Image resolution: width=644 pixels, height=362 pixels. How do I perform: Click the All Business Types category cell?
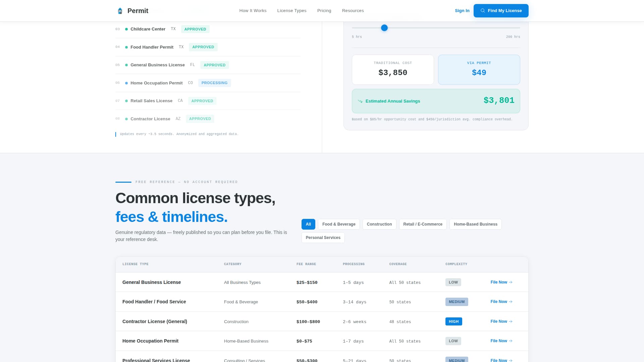242,283
